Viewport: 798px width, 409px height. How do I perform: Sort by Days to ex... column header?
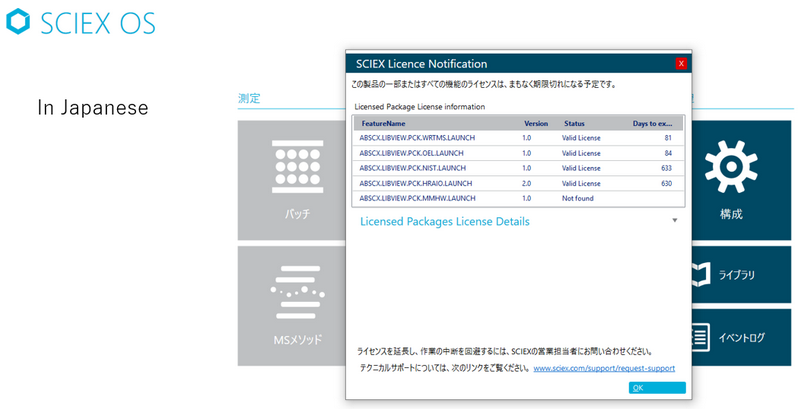pyautogui.click(x=652, y=124)
